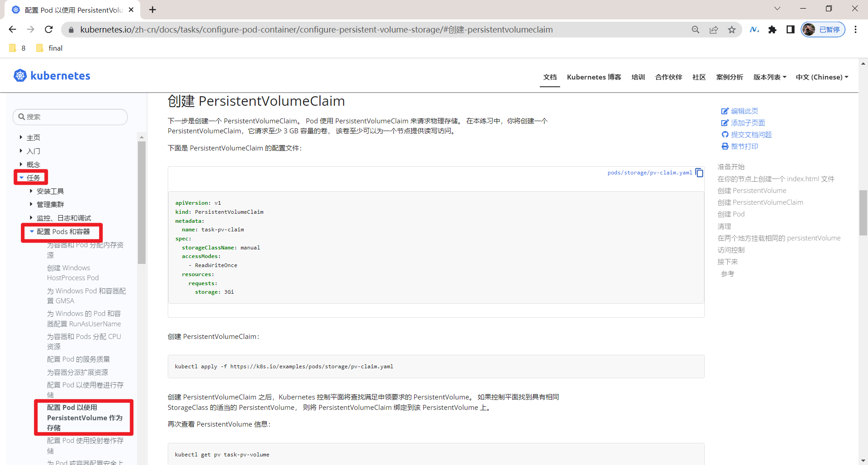Open bookmark folder named 8

(x=18, y=48)
